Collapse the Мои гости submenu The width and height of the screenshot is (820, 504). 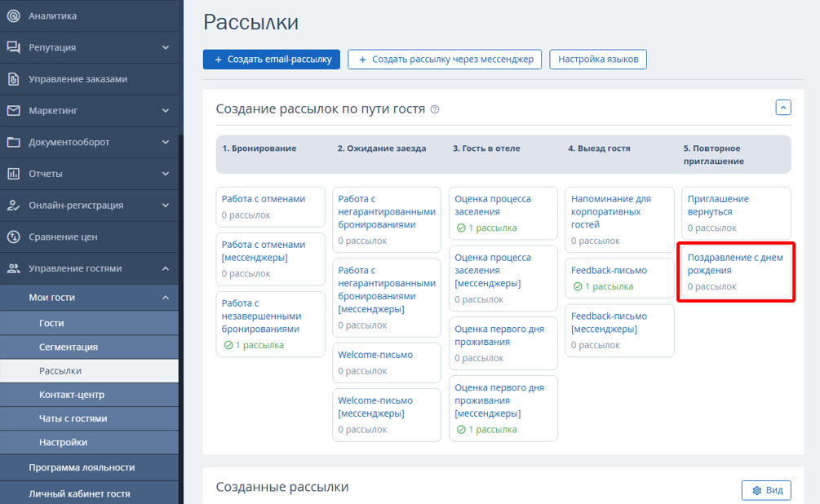click(x=166, y=298)
